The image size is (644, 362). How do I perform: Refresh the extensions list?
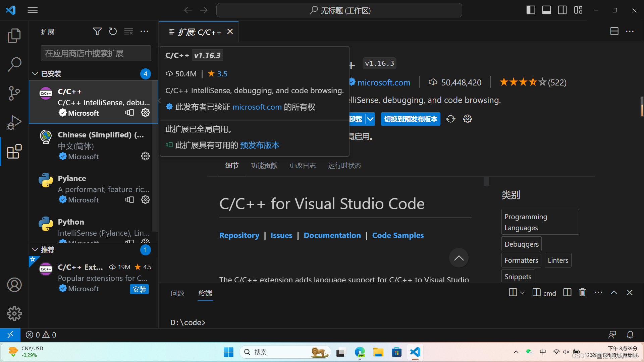click(x=113, y=31)
